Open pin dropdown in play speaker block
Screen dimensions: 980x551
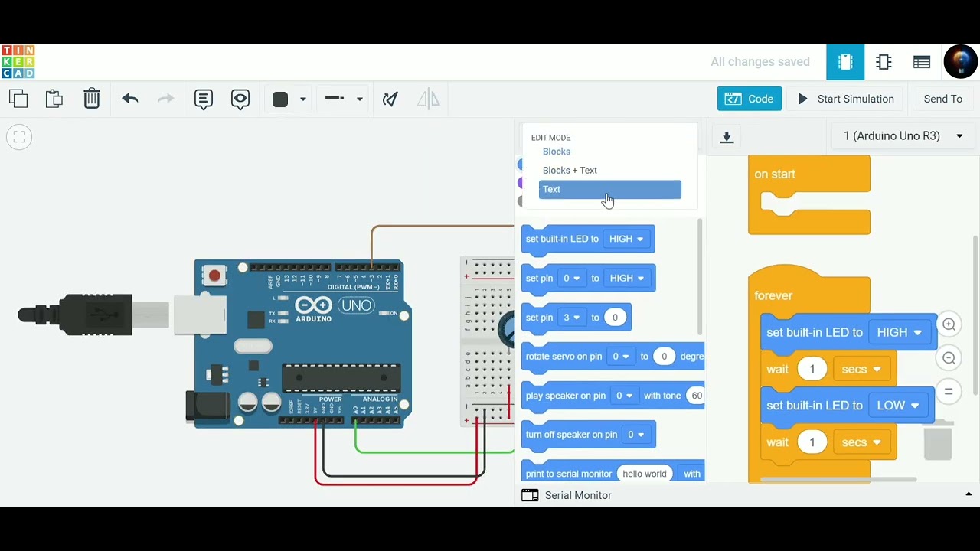[x=625, y=396]
